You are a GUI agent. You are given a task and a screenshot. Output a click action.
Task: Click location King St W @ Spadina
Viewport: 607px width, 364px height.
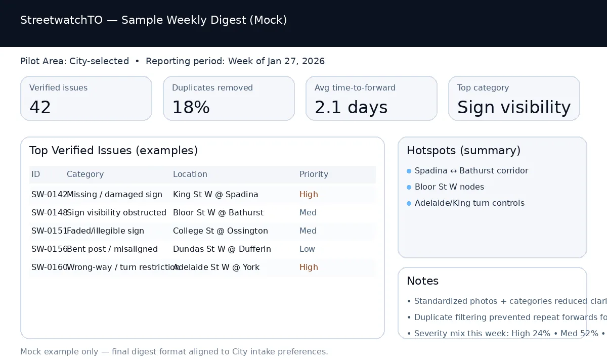coord(215,194)
